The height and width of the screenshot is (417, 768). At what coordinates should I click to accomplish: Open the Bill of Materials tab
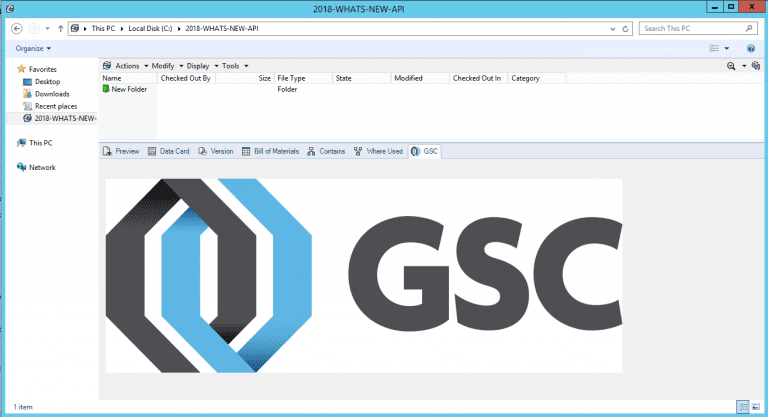[270, 151]
